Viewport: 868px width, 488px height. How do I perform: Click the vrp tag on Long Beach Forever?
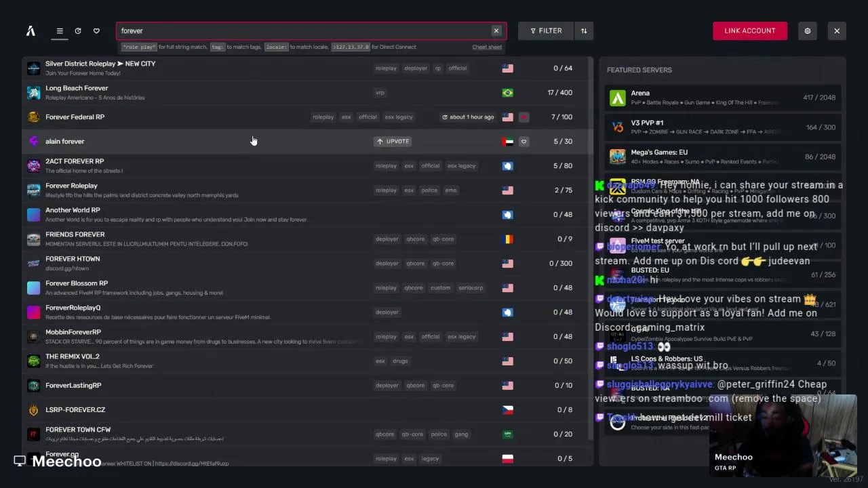[x=380, y=92]
